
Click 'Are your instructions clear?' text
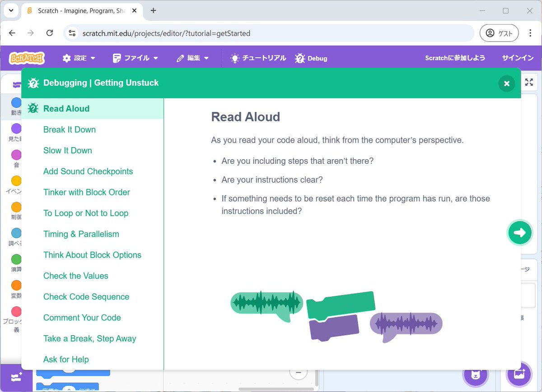tap(272, 180)
